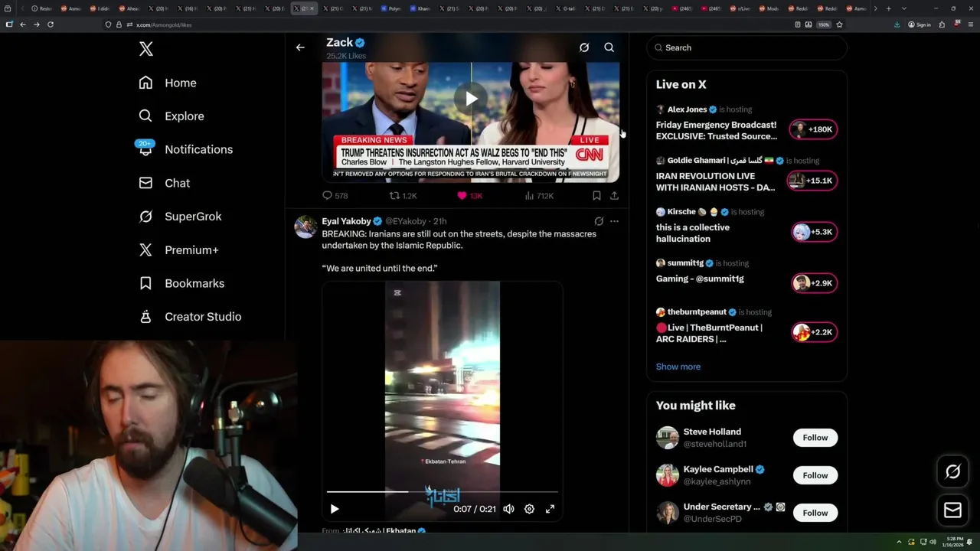
Task: Open Ekbatan video settings gear
Action: [x=529, y=509]
